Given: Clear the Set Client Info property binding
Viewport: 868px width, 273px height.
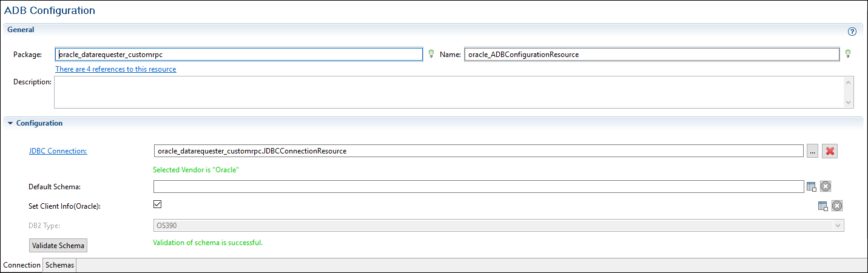Looking at the screenshot, I should click(x=837, y=206).
